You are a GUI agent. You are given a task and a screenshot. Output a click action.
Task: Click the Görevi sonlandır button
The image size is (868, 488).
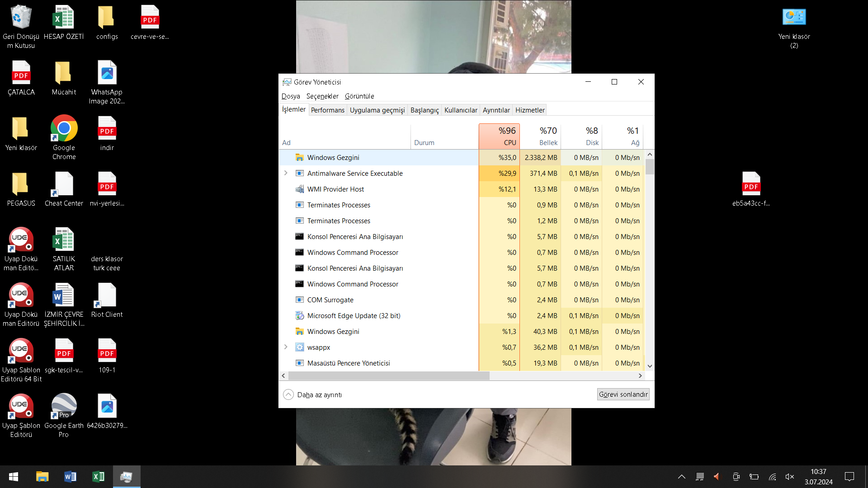pyautogui.click(x=623, y=394)
